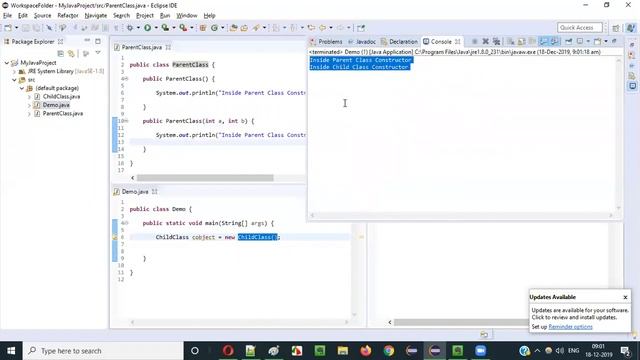
Task: Click the Windows Start button
Action: point(11,351)
